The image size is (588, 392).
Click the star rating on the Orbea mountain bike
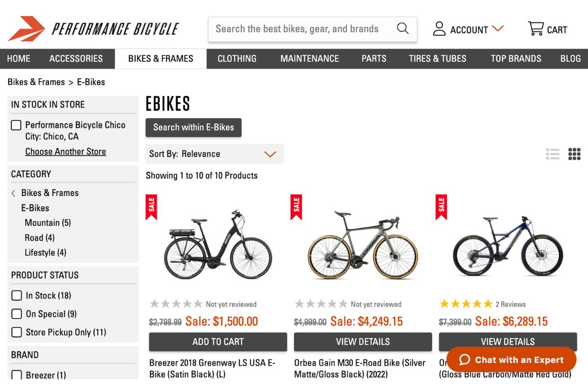(x=466, y=304)
